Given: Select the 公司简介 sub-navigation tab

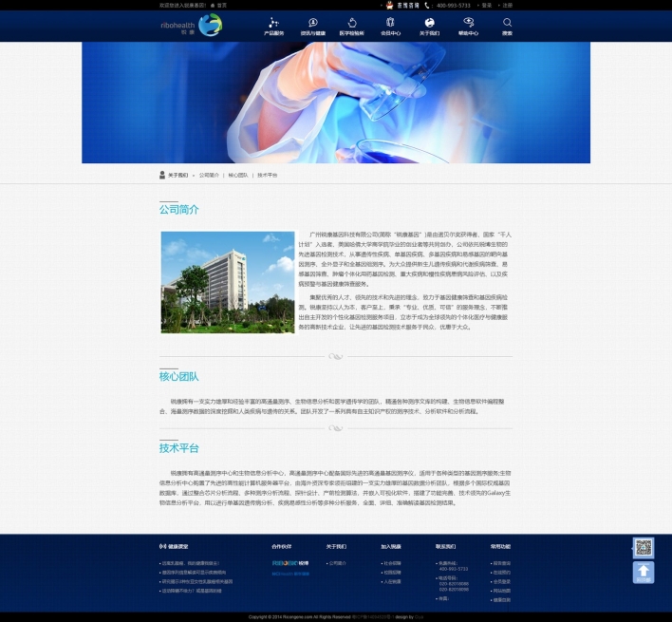Looking at the screenshot, I should pyautogui.click(x=209, y=176).
